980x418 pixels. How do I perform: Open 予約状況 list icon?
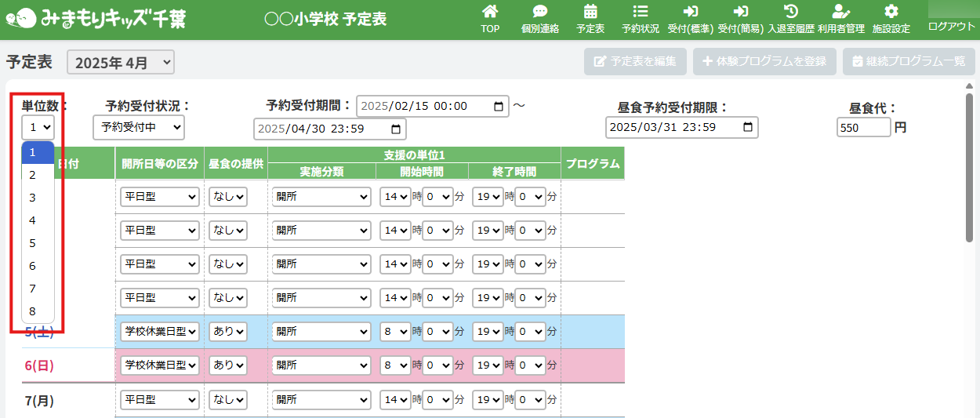(640, 12)
